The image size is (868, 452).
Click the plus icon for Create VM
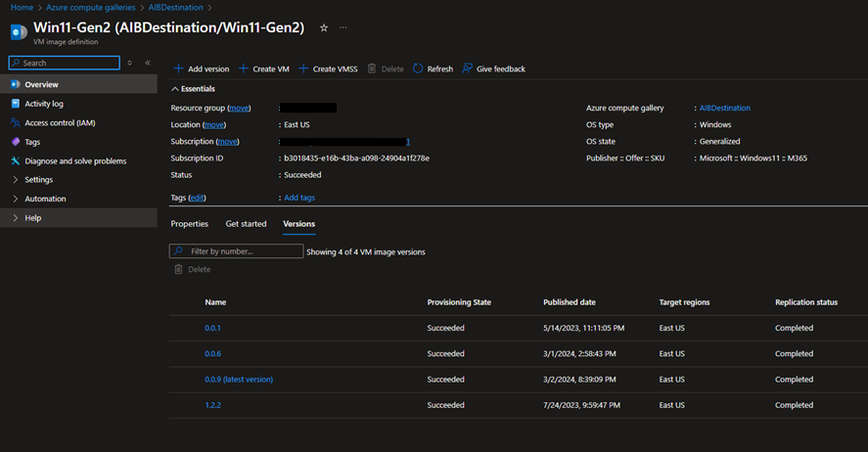click(243, 68)
